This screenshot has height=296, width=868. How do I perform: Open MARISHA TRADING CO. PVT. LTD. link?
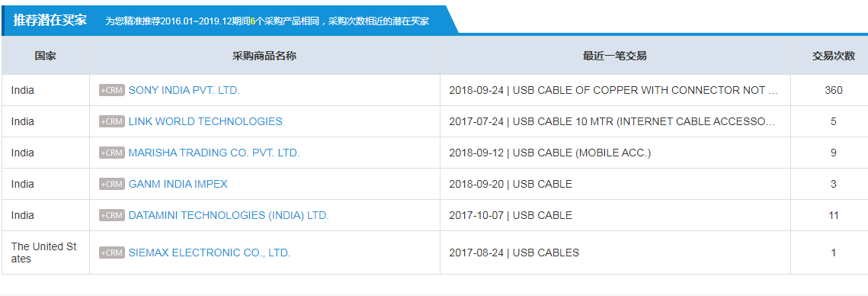point(213,153)
